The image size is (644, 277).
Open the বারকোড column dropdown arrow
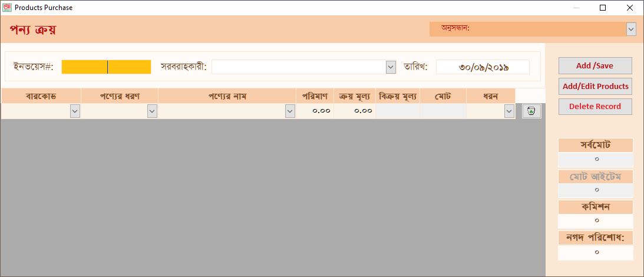tap(75, 111)
